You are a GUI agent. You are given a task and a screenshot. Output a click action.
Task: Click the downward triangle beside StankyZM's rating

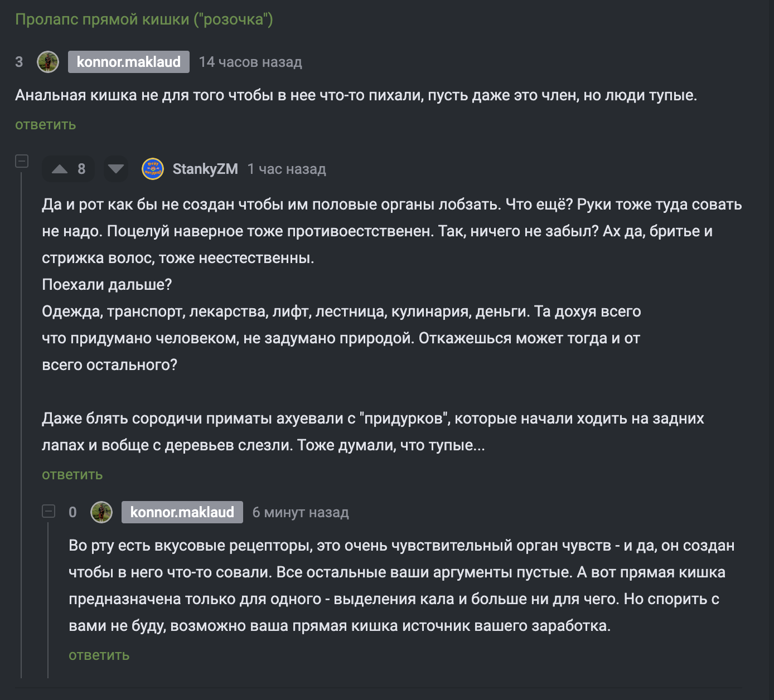pyautogui.click(x=115, y=169)
